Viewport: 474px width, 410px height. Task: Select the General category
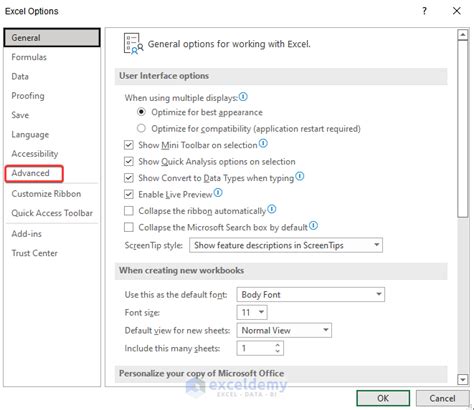click(52, 38)
